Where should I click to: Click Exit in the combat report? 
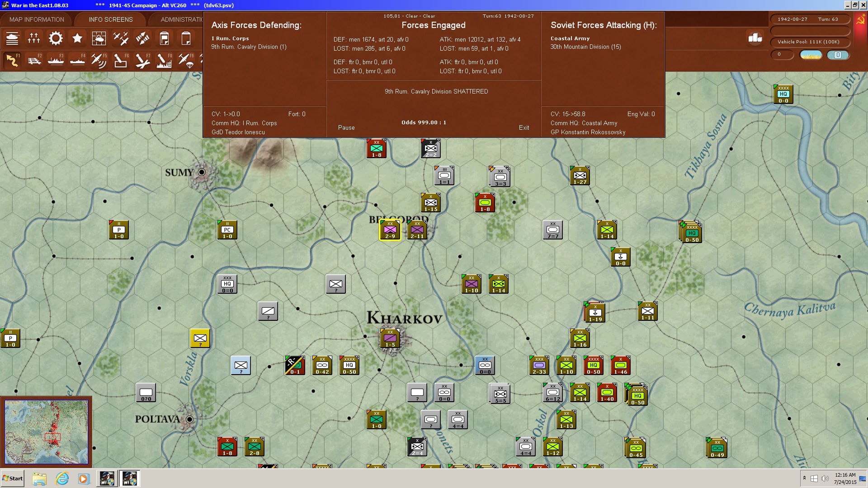click(x=524, y=128)
